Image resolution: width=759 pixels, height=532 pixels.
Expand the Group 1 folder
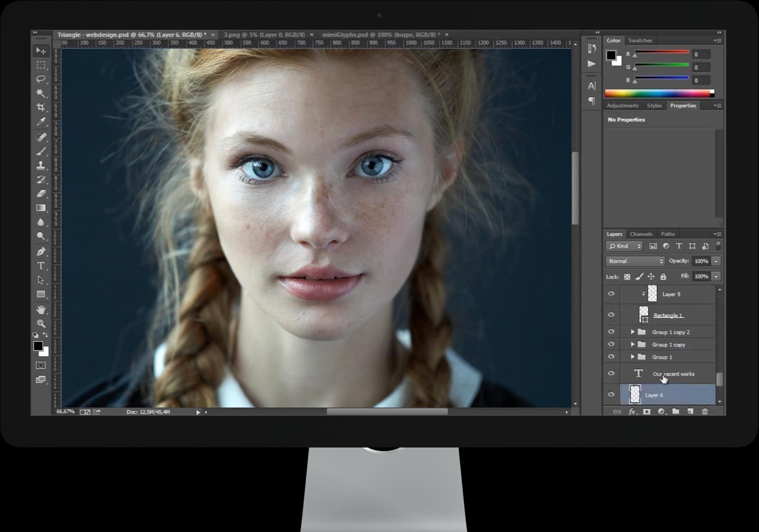[632, 357]
